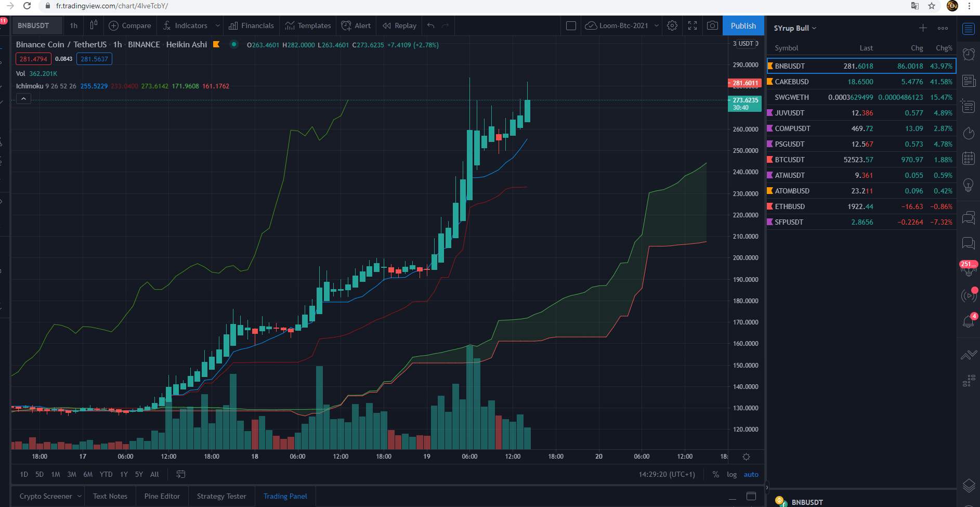The height and width of the screenshot is (507, 980).
Task: Toggle log scale
Action: [731, 474]
